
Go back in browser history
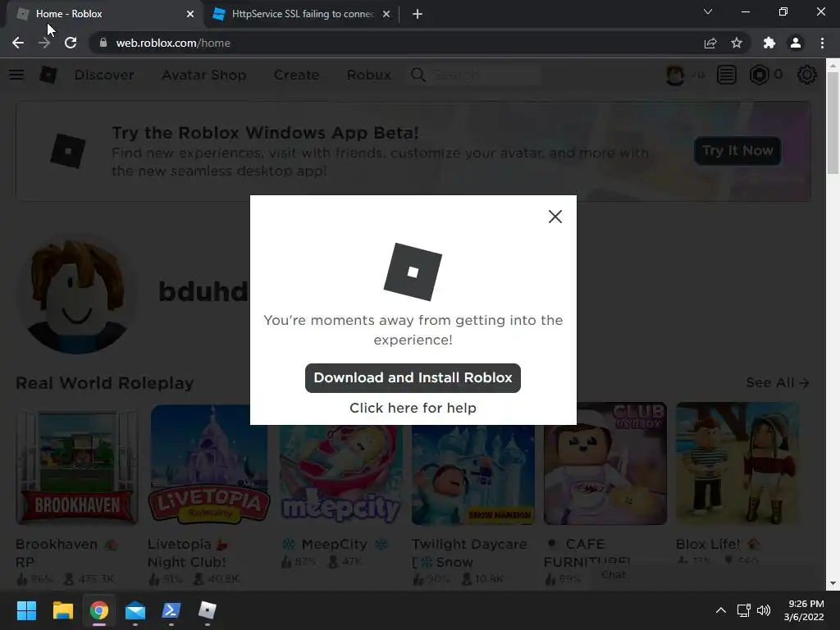click(18, 43)
